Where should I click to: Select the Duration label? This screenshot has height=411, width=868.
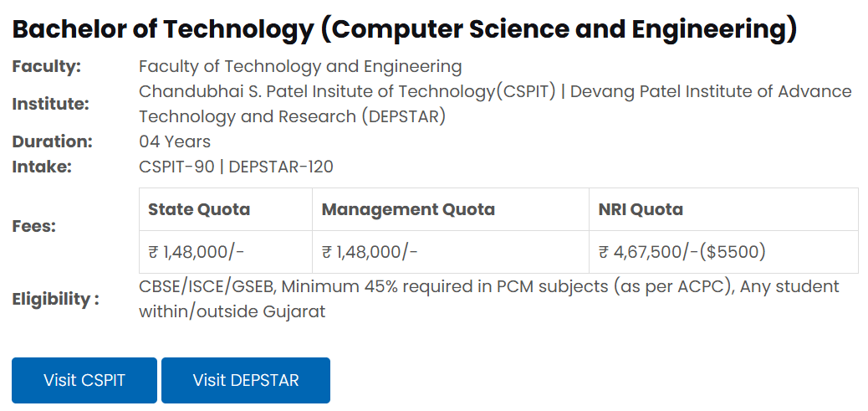point(52,141)
